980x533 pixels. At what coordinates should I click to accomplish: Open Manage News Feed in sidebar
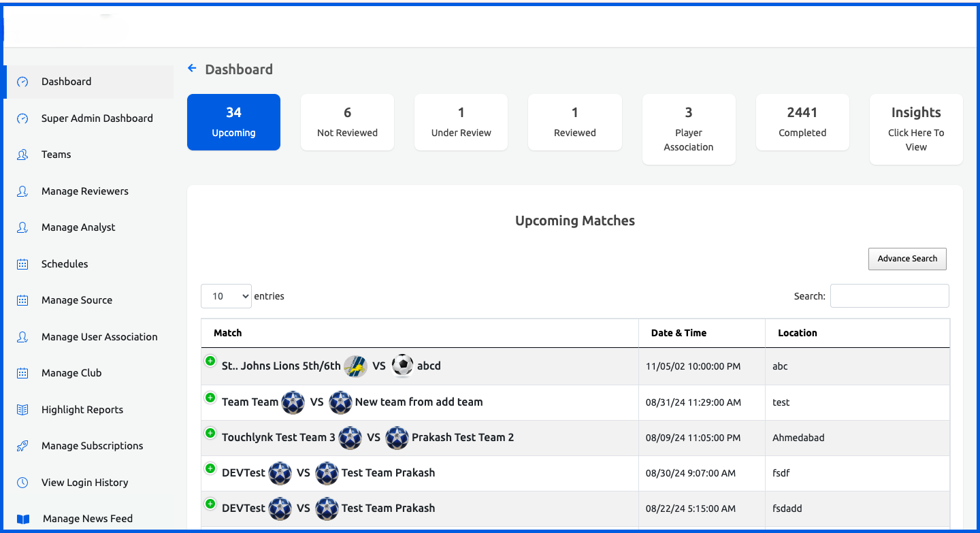pyautogui.click(x=88, y=519)
